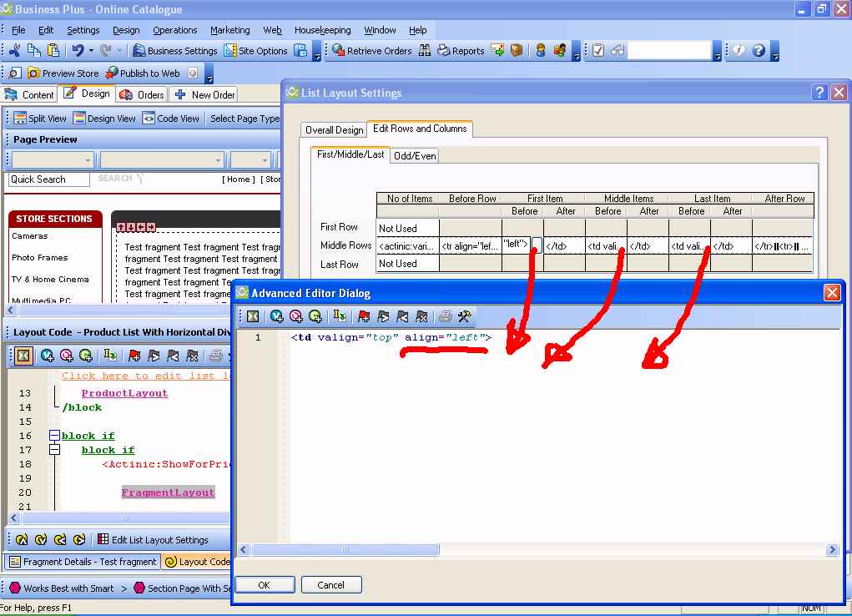Click Publish to Web toolbar button
This screenshot has height=616, width=852.
[143, 73]
